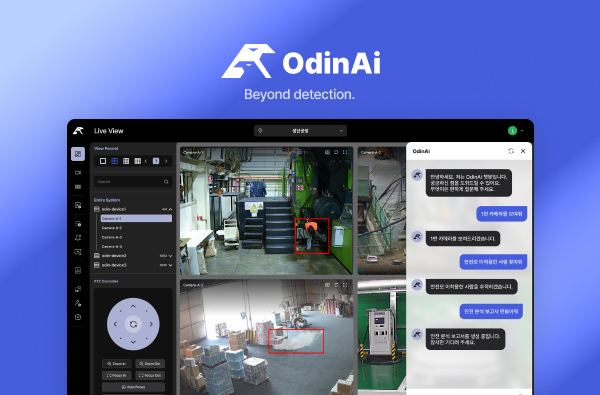Click the Live View dashboard sidebar icon

click(78, 154)
